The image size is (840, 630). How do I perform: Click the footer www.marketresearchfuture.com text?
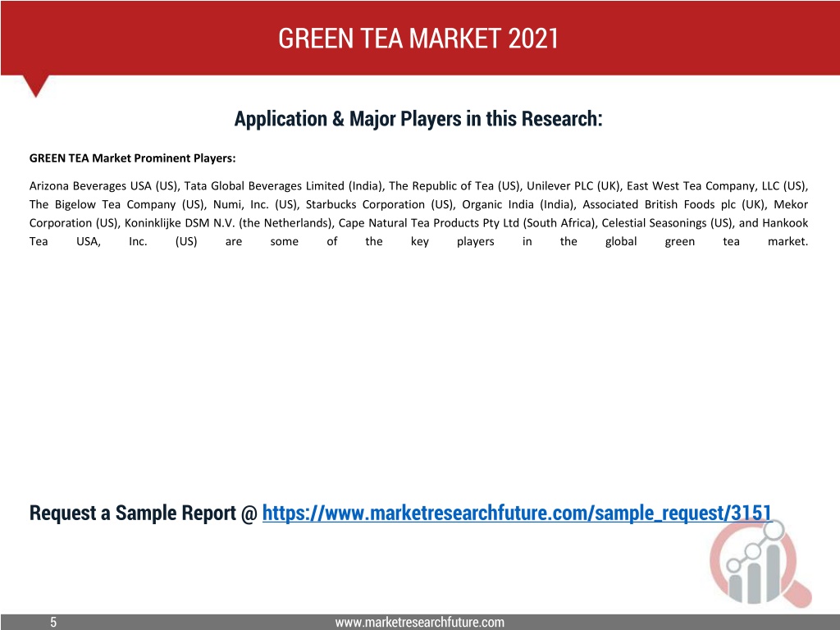[x=420, y=622]
